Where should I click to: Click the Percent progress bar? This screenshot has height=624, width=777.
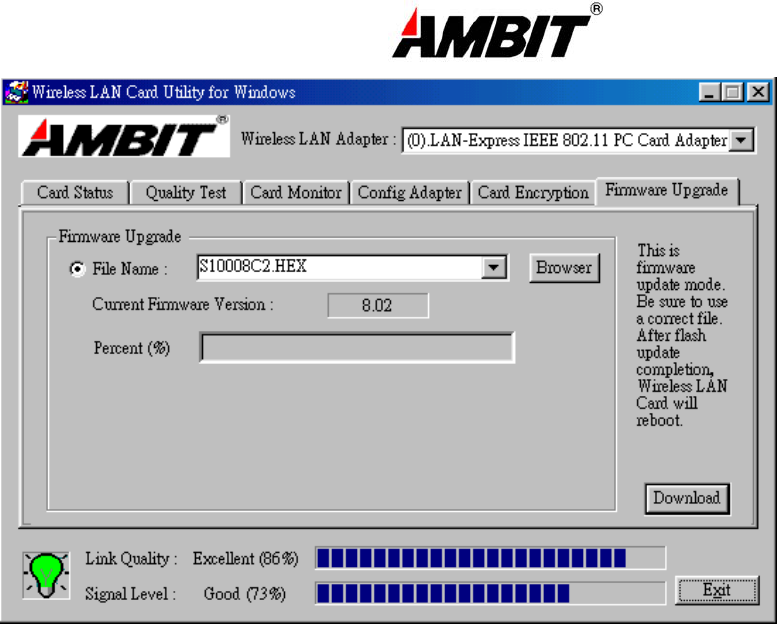(x=357, y=347)
